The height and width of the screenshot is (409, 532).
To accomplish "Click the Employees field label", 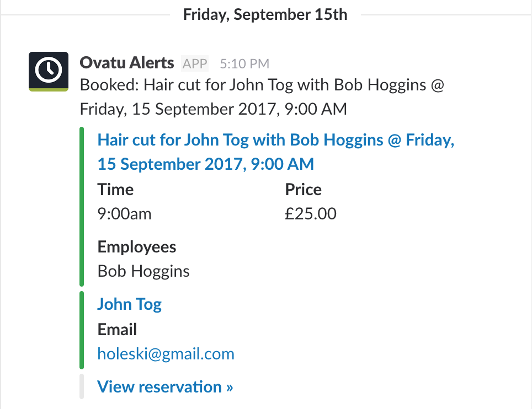I will pos(137,247).
